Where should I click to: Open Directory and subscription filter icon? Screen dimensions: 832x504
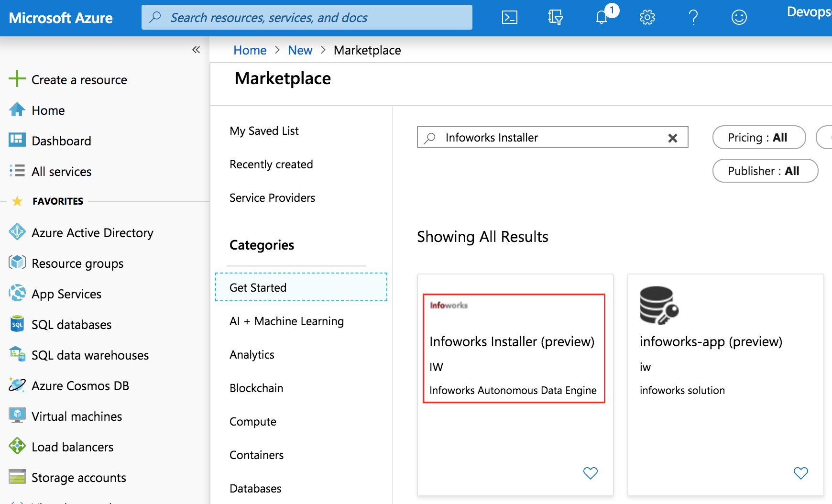pos(555,18)
